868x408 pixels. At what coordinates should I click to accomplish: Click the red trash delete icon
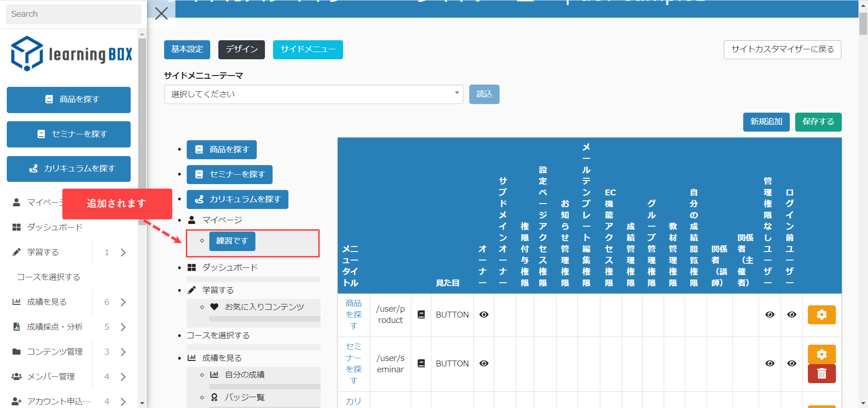(821, 374)
